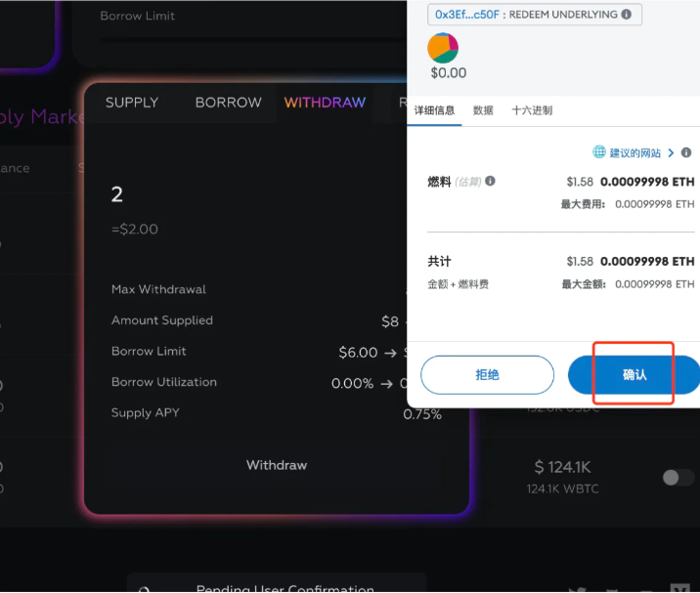Click the $ 124.1K WBTC market value
The width and height of the screenshot is (700, 593).
pyautogui.click(x=562, y=467)
